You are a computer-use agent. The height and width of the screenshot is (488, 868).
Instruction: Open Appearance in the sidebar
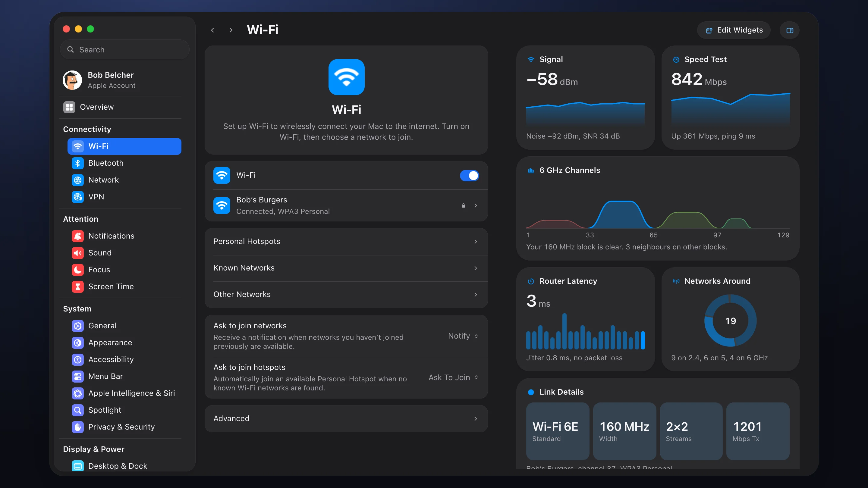(124, 343)
